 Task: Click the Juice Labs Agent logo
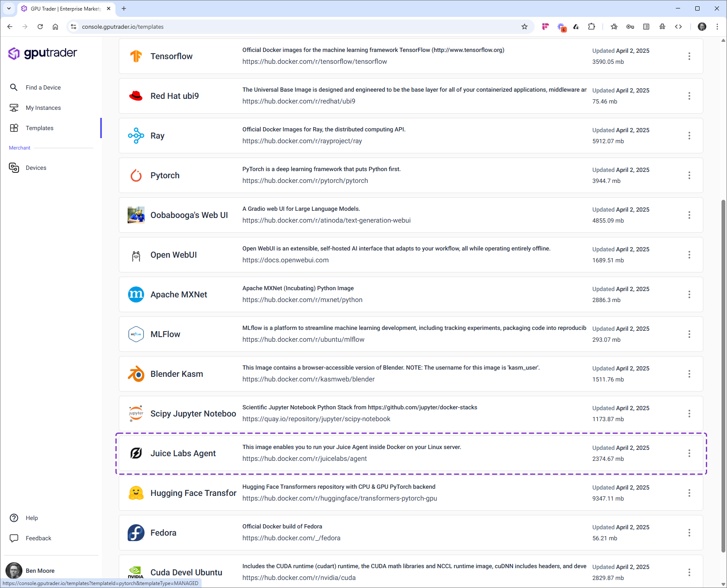tap(136, 453)
